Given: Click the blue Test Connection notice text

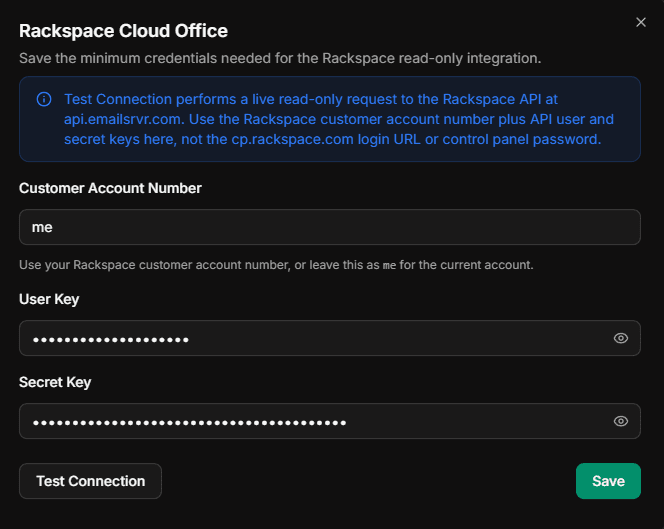Looking at the screenshot, I should pos(339,119).
